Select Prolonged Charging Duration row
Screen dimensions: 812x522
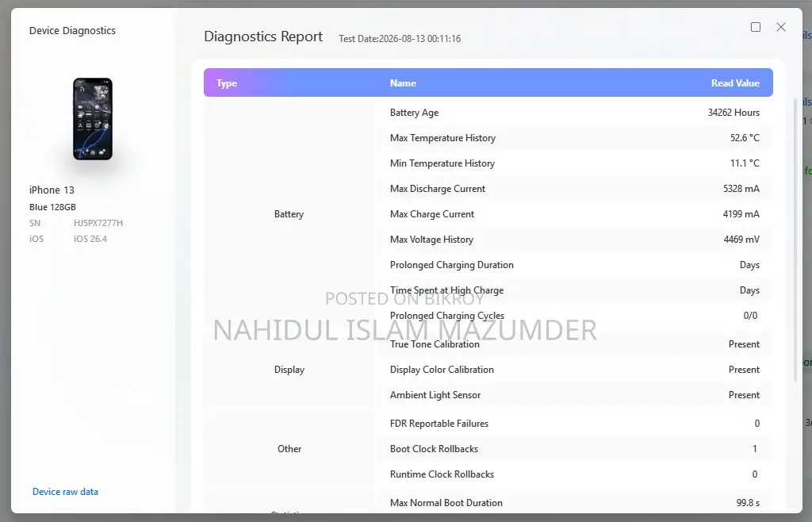point(575,265)
